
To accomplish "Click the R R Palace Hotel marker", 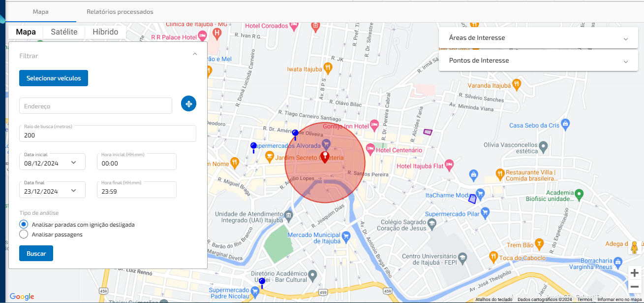I will [202, 37].
